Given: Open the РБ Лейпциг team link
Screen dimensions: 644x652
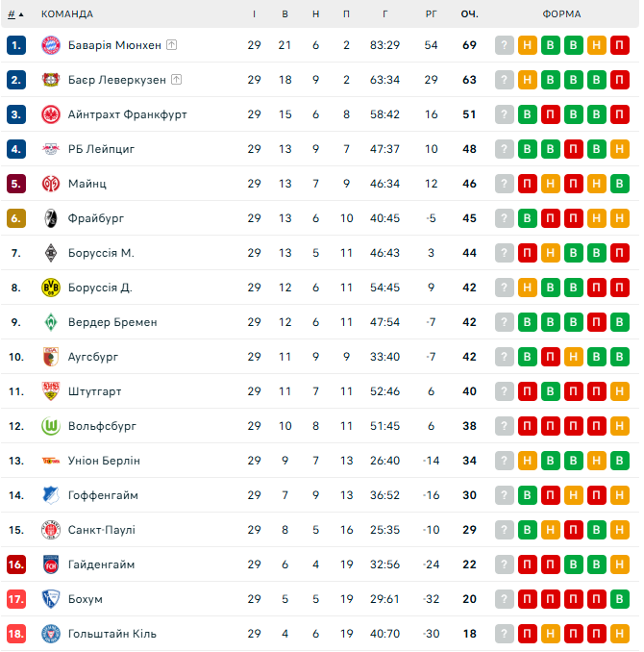Looking at the screenshot, I should [102, 149].
